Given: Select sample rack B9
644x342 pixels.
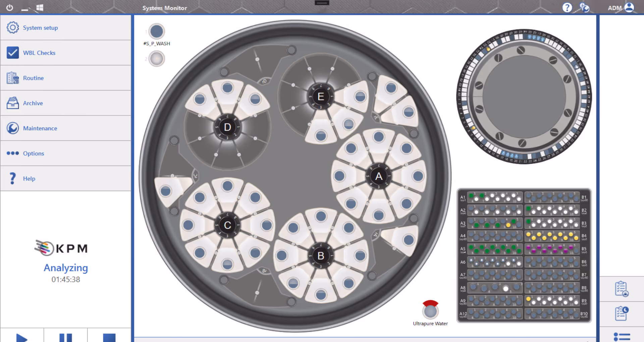Looking at the screenshot, I should point(552,301).
